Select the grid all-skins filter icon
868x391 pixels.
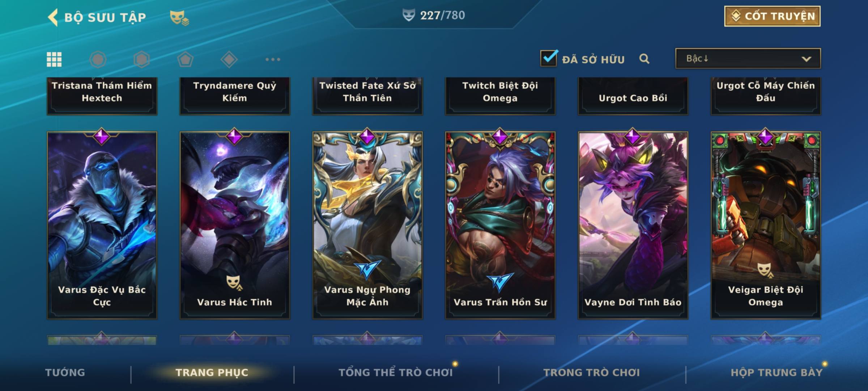point(54,59)
